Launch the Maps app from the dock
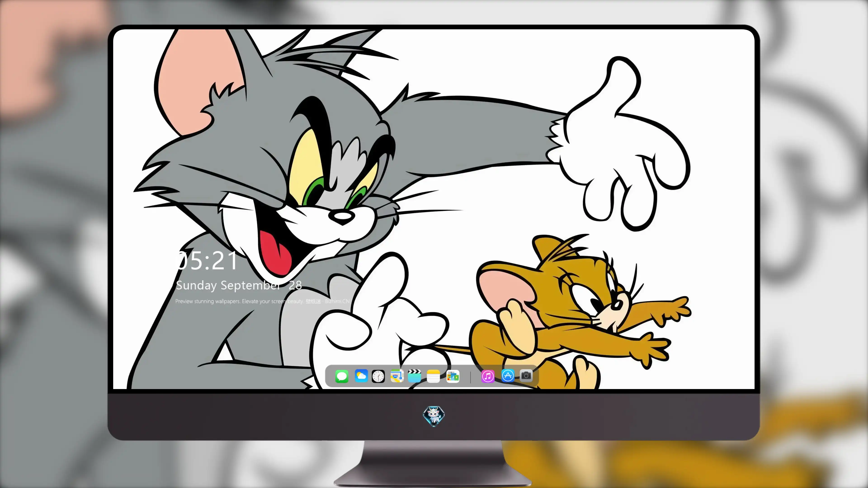The image size is (868, 488). click(x=397, y=376)
